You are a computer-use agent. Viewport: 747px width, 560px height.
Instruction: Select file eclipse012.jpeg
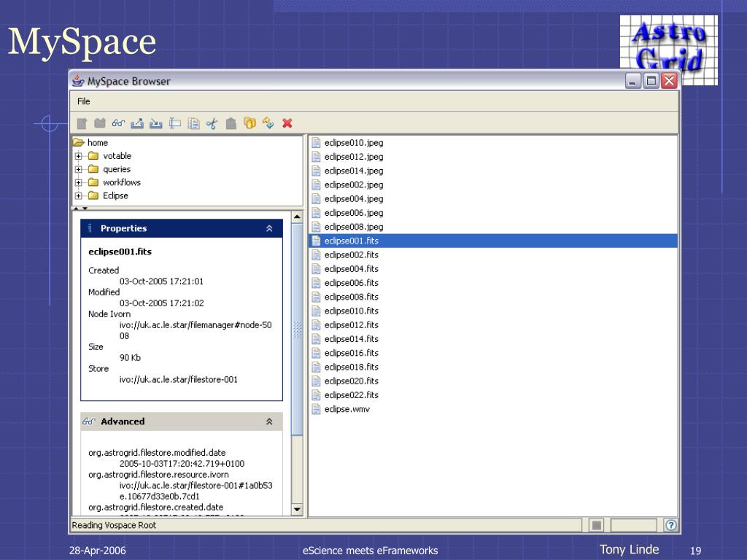(x=354, y=157)
